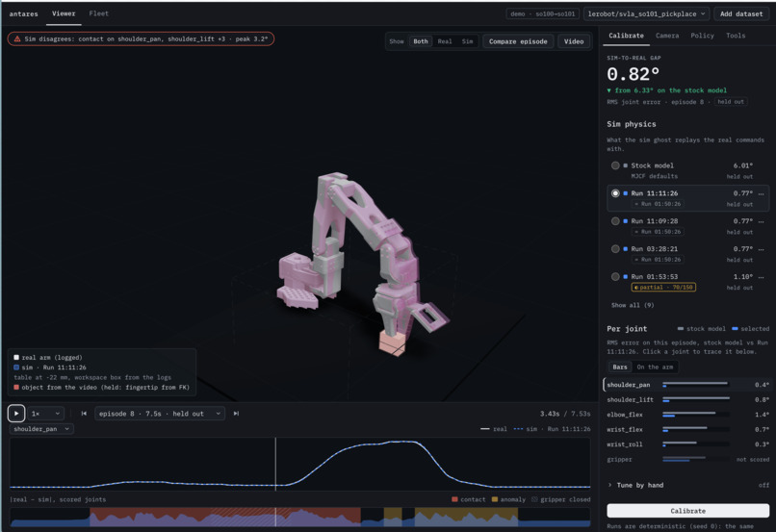Click the partial 70/150 badge
This screenshot has width=776, height=532.
pyautogui.click(x=663, y=288)
